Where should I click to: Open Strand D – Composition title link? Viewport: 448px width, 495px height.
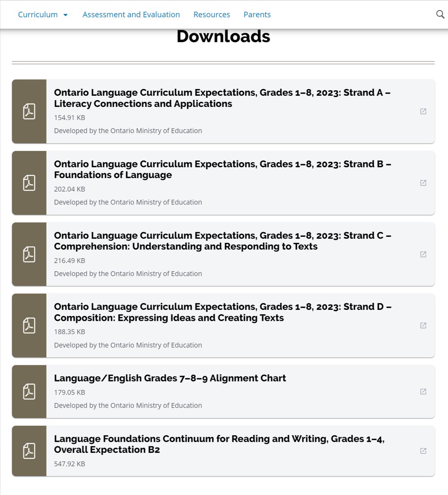(223, 312)
